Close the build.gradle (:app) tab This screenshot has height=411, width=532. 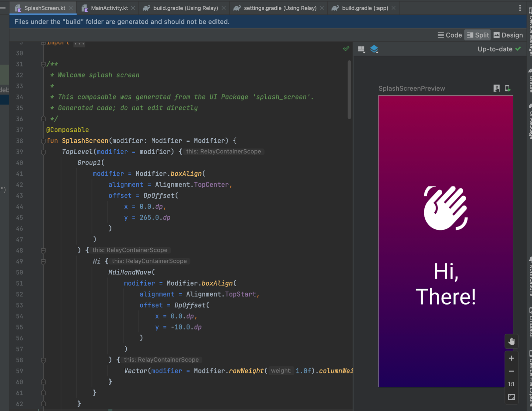[394, 8]
